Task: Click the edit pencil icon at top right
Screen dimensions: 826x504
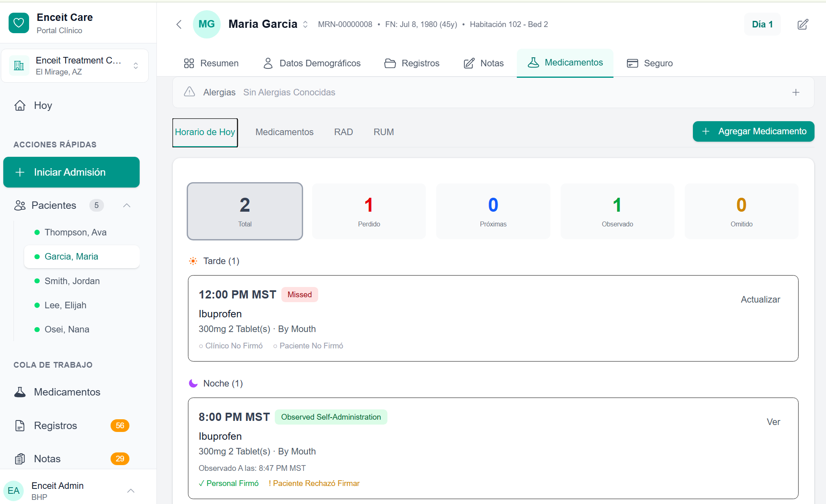Action: pos(803,25)
